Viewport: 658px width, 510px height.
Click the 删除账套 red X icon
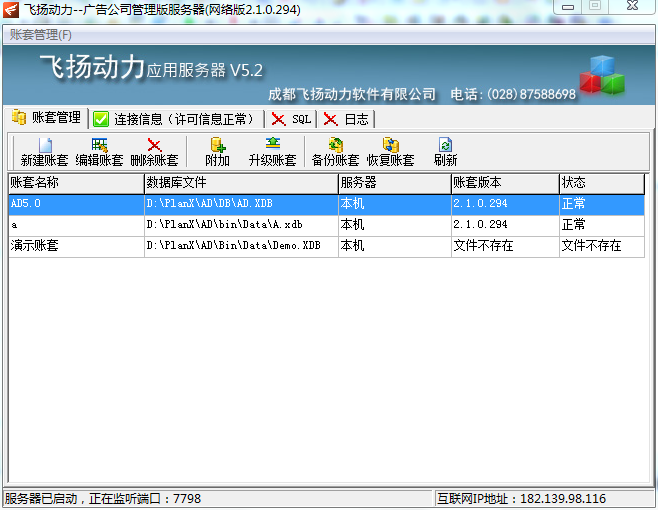click(154, 145)
